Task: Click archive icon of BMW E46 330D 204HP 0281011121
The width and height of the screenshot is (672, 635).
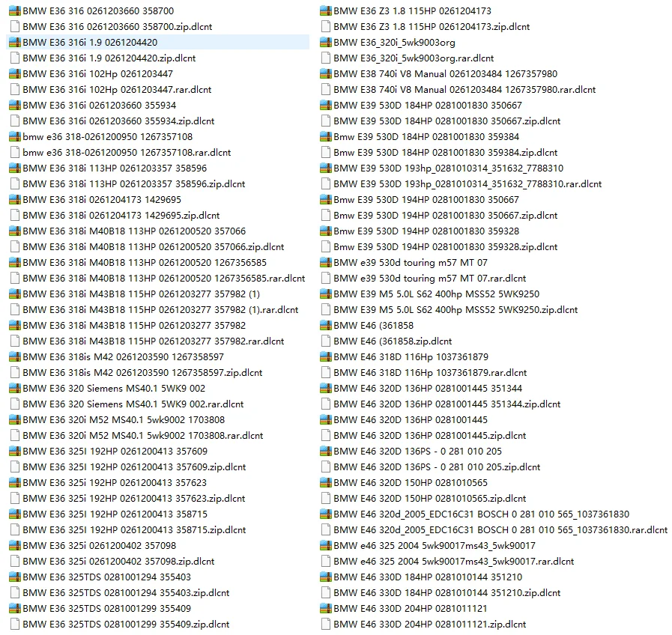Action: tap(326, 609)
